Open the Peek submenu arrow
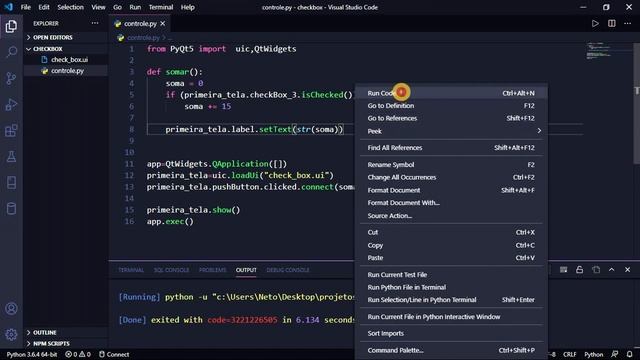This screenshot has width=640, height=360. 539,131
